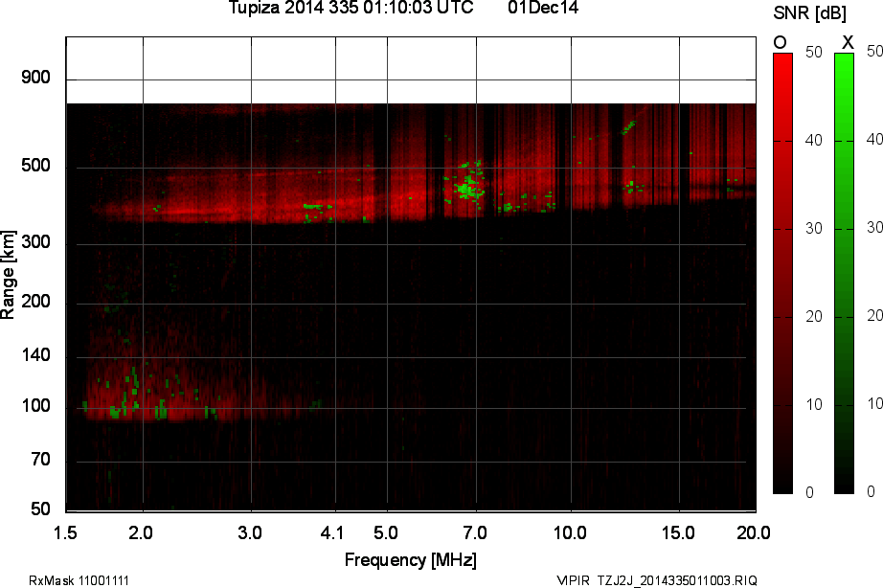Viewport: 883px width, 588px height.
Task: Click the 20.0 MHz frequency tick label
Action: point(738,531)
